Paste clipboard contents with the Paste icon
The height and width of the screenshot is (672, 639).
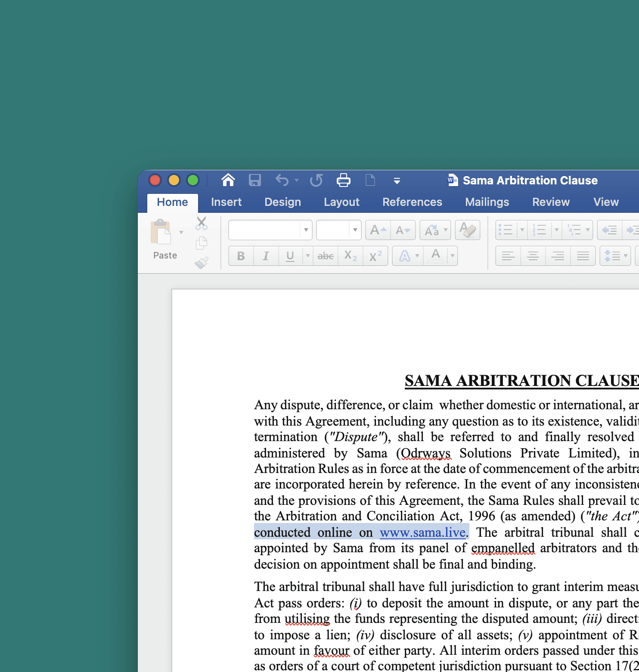pos(161,232)
